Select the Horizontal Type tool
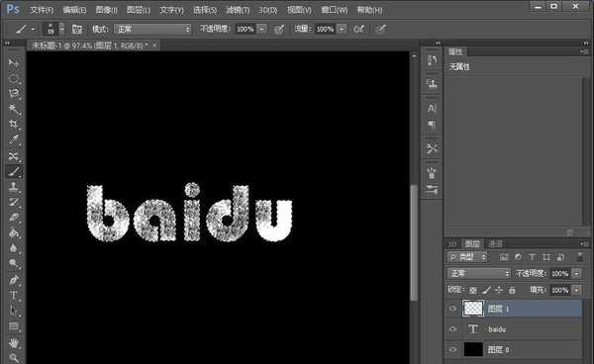 (x=14, y=295)
